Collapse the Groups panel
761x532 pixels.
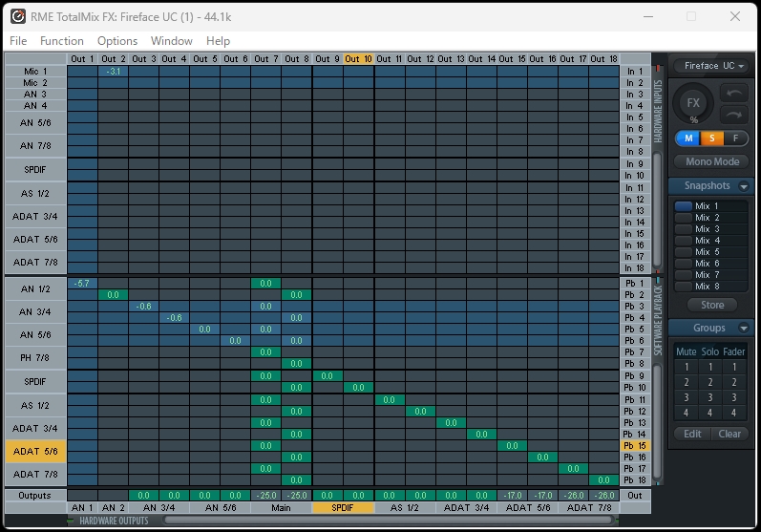pyautogui.click(x=744, y=329)
